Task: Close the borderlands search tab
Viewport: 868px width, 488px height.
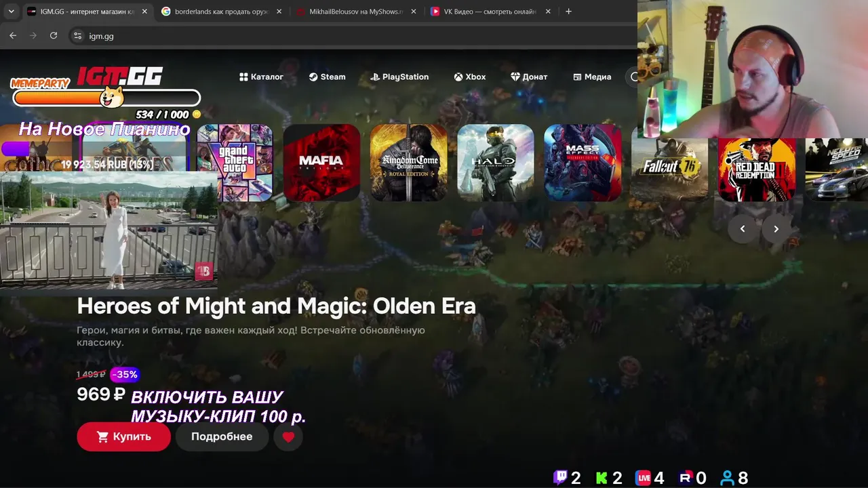Action: click(279, 12)
